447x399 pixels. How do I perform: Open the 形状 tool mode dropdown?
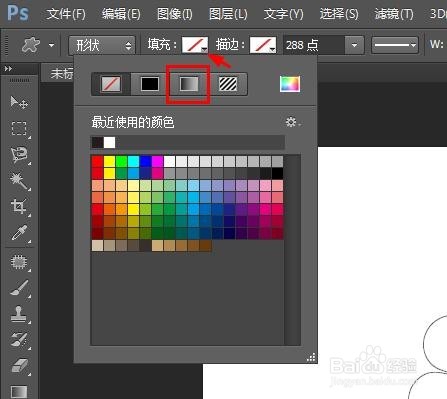pos(102,45)
